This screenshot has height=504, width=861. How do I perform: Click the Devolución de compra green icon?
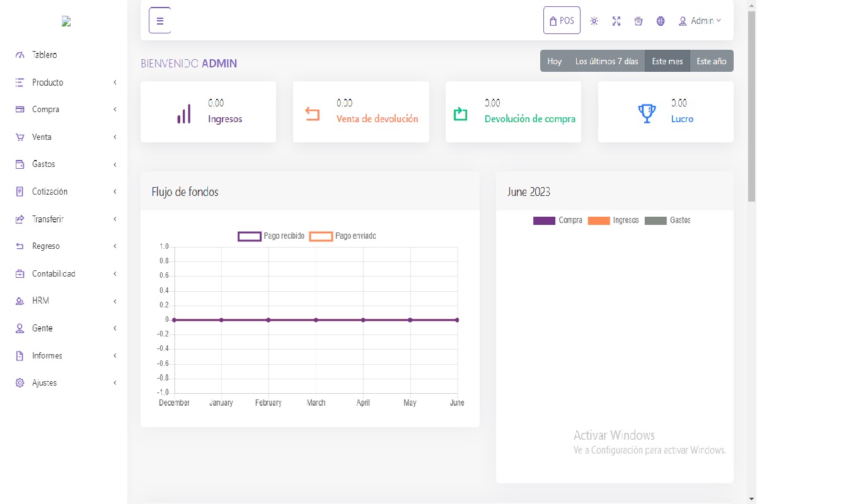(461, 114)
